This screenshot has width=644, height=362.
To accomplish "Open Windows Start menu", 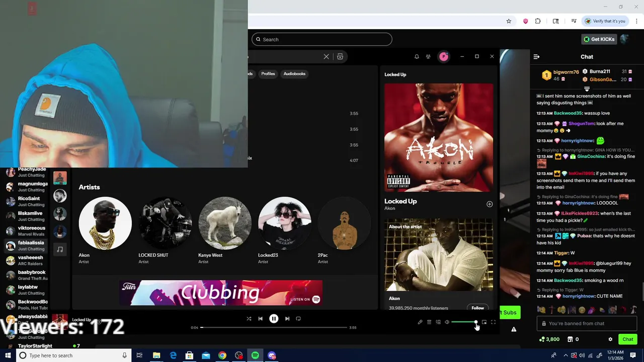I will [8, 355].
